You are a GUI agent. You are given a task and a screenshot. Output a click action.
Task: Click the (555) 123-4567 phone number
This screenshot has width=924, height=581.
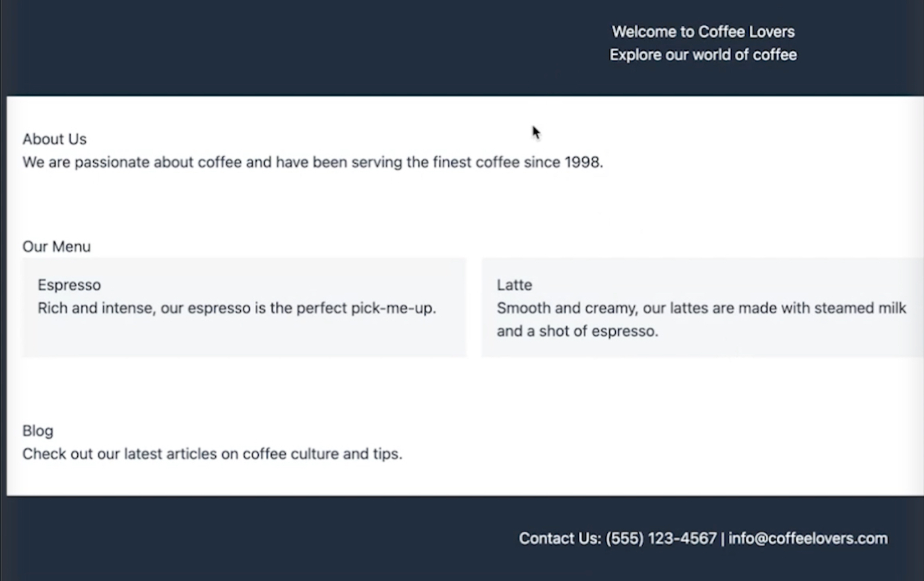click(661, 539)
